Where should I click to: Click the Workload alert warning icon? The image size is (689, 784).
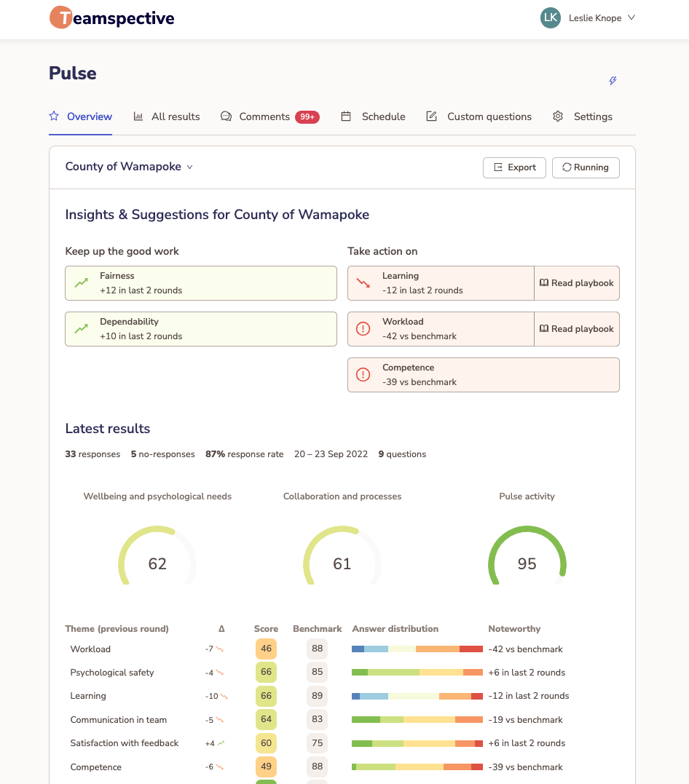click(x=363, y=329)
